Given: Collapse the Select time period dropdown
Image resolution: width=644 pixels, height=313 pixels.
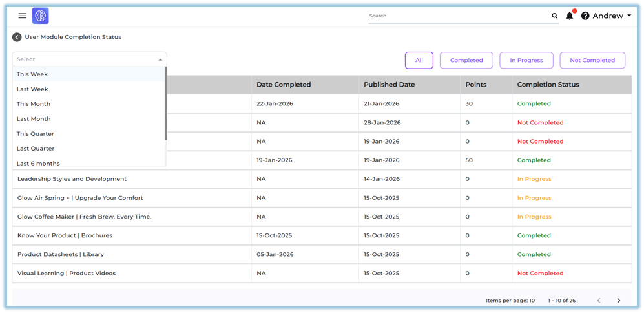Looking at the screenshot, I should pos(160,59).
